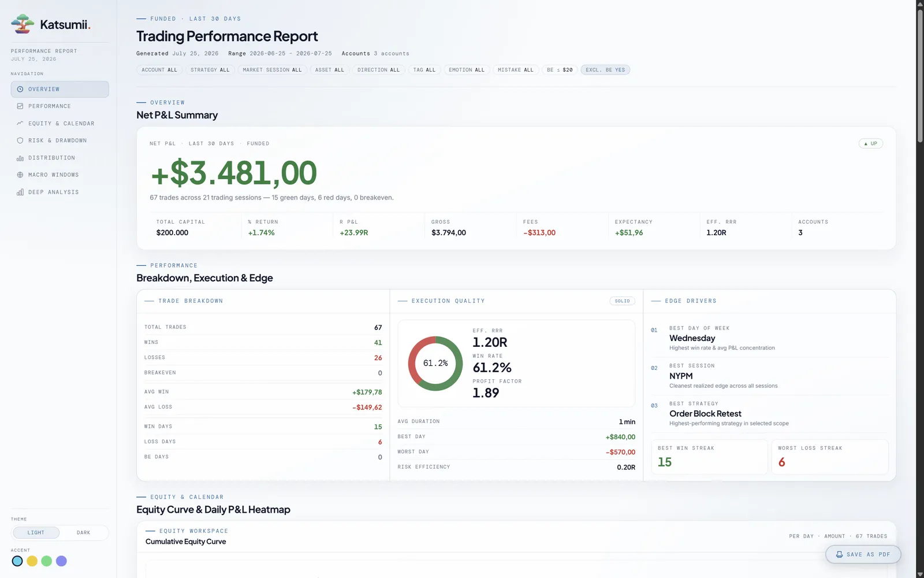This screenshot has width=924, height=578.
Task: Open the Mistake All filter chip
Action: click(516, 70)
